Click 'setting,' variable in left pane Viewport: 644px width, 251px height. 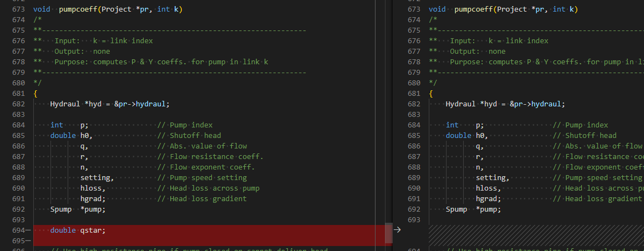pos(97,178)
